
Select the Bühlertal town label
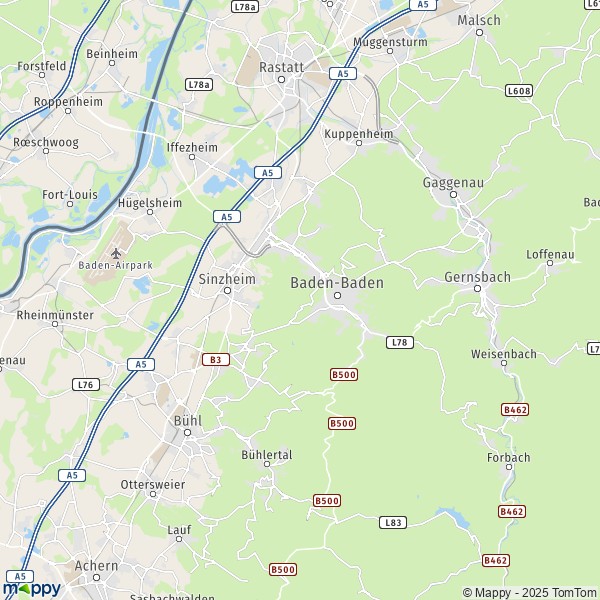click(x=267, y=455)
